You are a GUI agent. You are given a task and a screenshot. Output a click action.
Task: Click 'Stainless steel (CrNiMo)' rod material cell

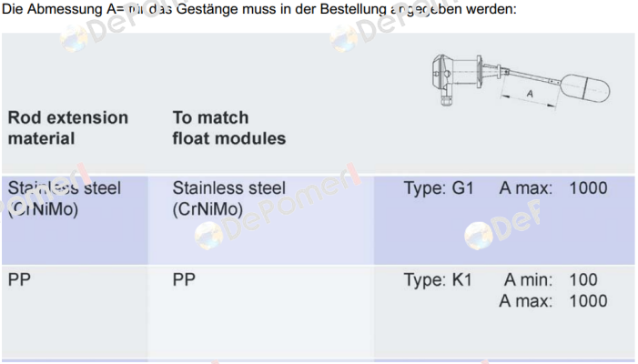[65, 198]
